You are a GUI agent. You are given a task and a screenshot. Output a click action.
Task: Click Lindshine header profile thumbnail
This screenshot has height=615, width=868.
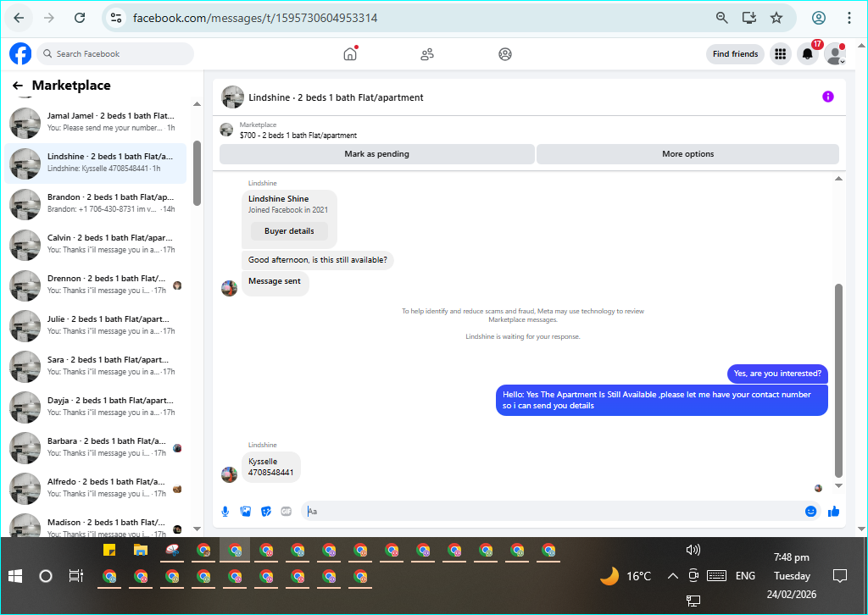point(232,97)
